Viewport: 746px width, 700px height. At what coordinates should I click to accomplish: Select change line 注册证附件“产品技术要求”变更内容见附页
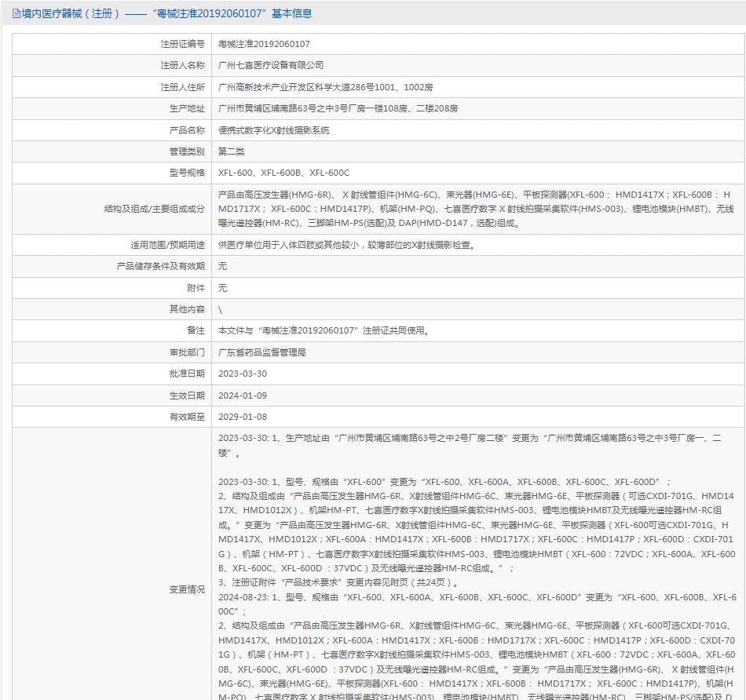coord(338,582)
